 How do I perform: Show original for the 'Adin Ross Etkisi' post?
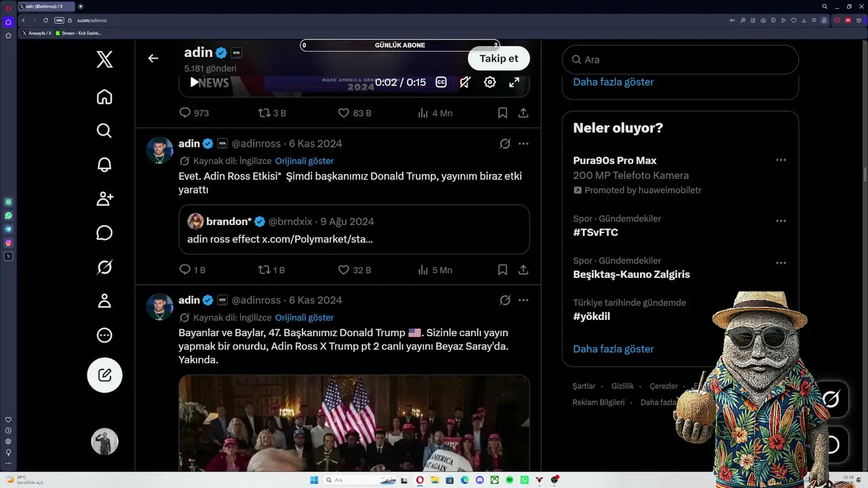click(x=304, y=161)
